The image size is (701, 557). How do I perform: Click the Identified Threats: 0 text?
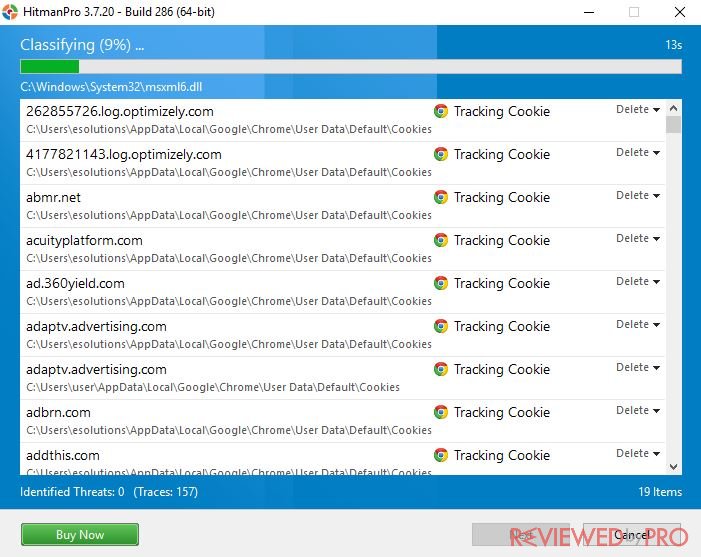[x=72, y=492]
